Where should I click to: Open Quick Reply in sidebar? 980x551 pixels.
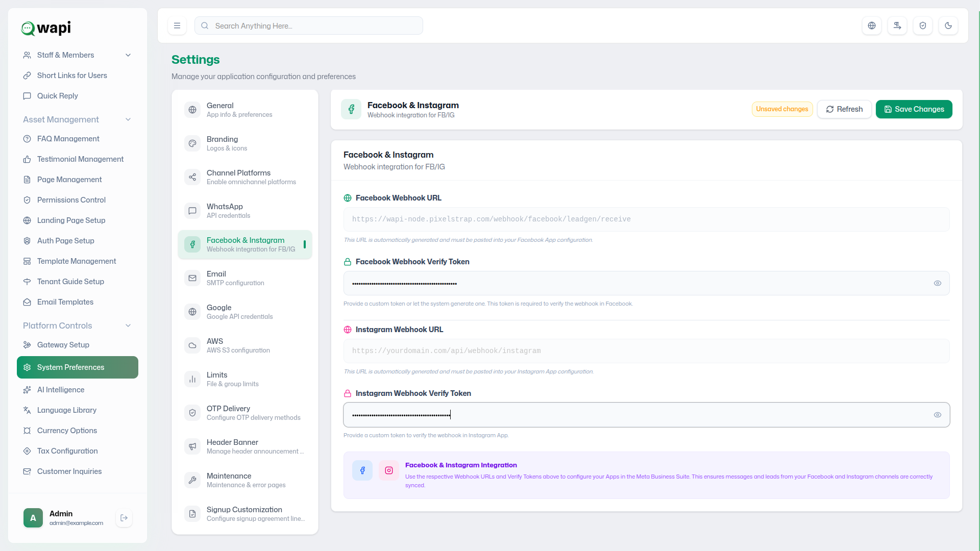pos(78,96)
